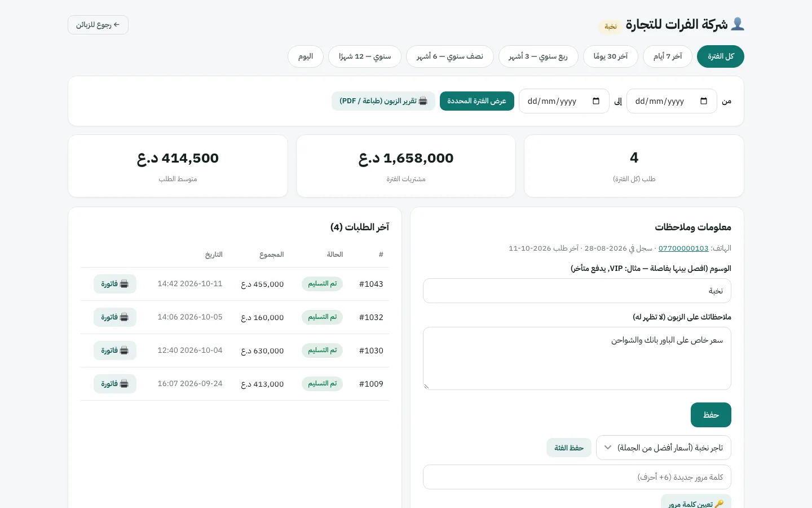Select سنوي 12 شهرًا tab
The image size is (812, 508).
(365, 56)
